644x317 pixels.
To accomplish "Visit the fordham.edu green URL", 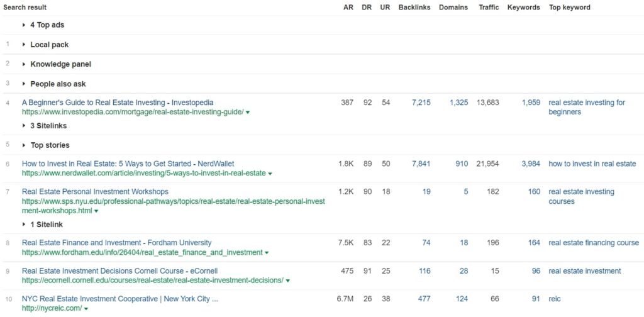I will pos(143,253).
